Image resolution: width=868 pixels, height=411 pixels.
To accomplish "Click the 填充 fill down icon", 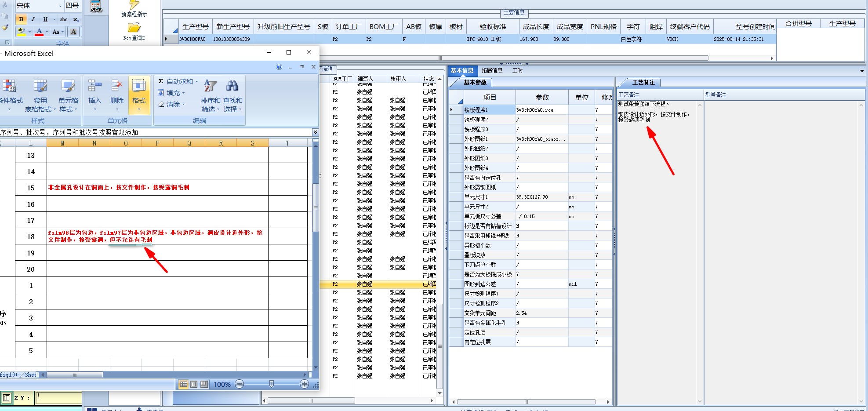I will point(161,93).
